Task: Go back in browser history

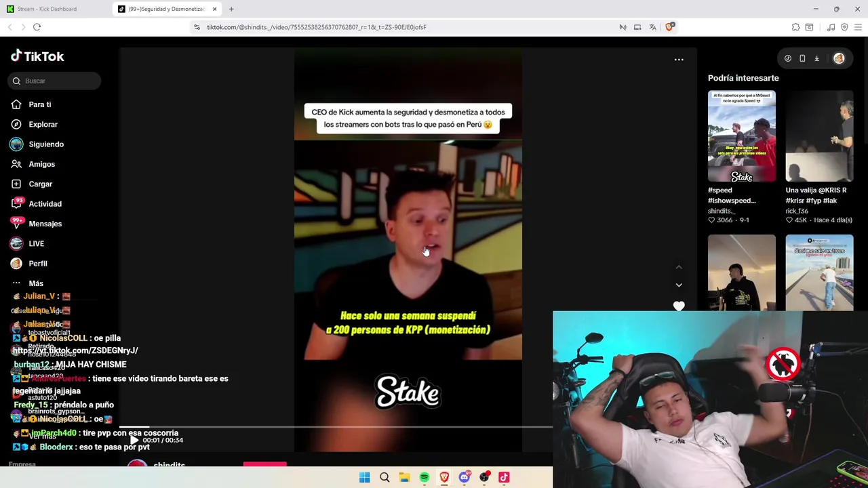Action: coord(9,27)
